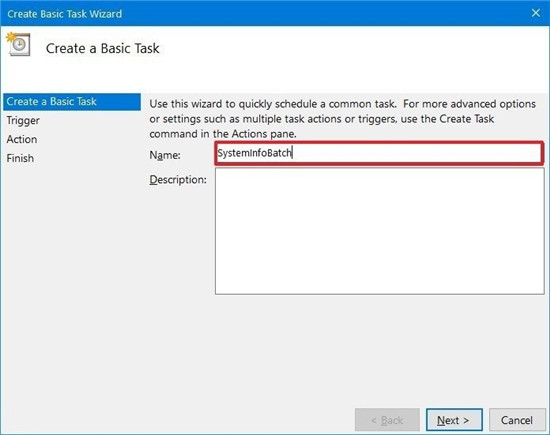Select the Finish step in sidebar
Viewport: 550px width, 435px height.
pos(20,158)
